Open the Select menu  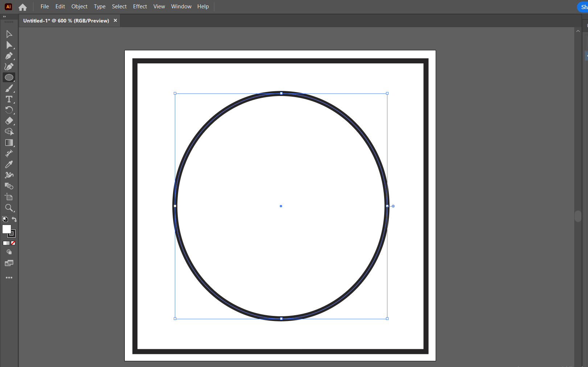[119, 7]
